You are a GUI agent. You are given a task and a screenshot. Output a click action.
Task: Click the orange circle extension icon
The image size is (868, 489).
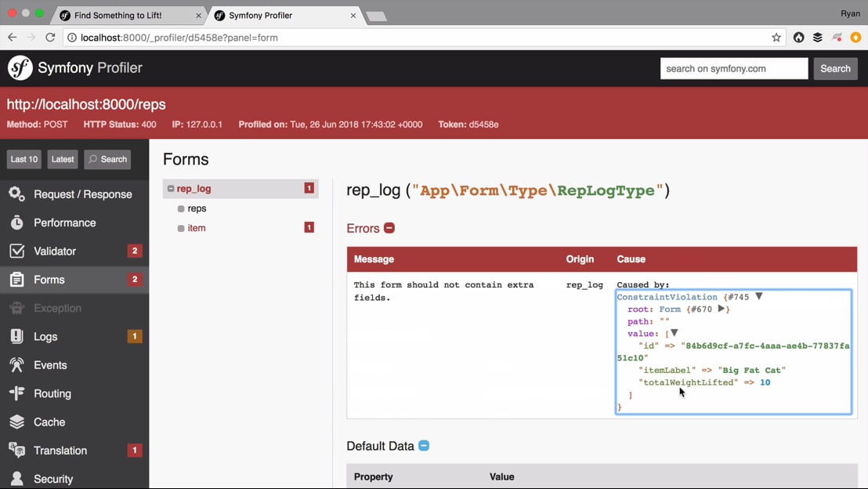tap(855, 37)
